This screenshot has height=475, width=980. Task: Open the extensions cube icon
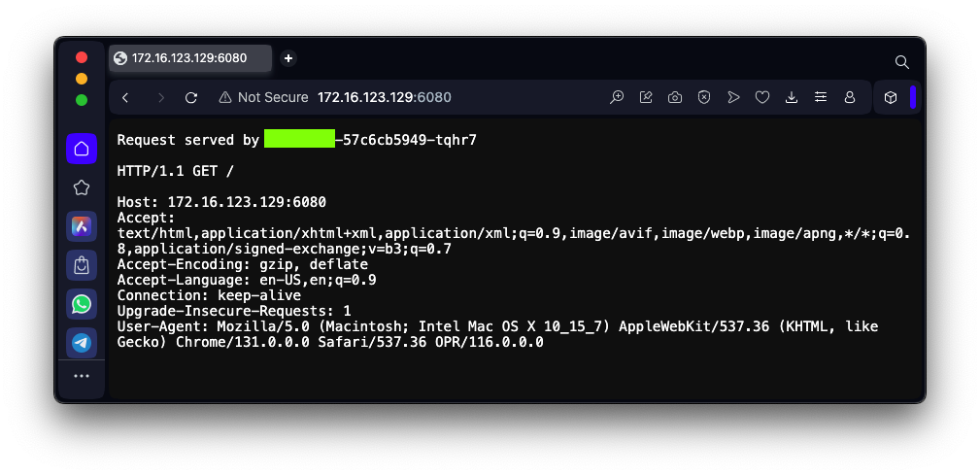click(891, 97)
